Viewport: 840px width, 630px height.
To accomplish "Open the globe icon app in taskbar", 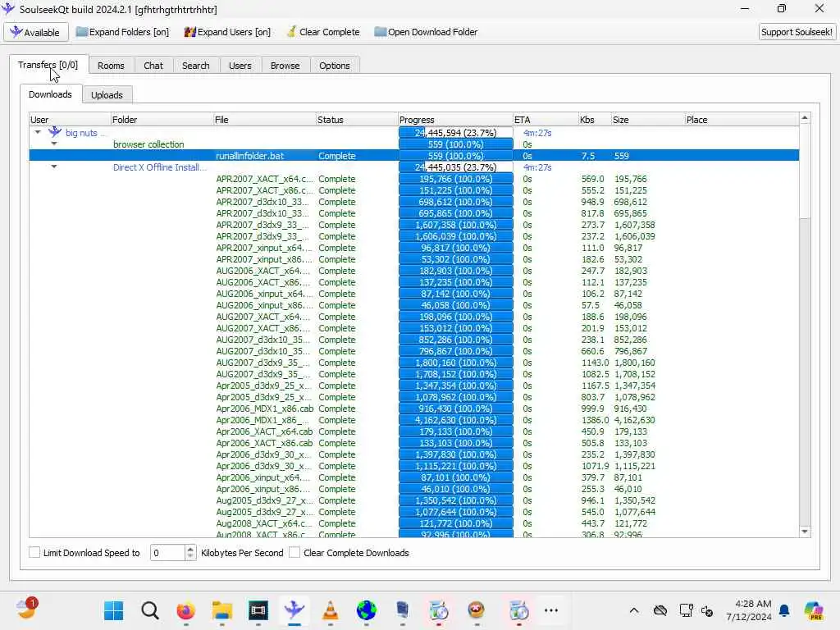I will tap(367, 610).
